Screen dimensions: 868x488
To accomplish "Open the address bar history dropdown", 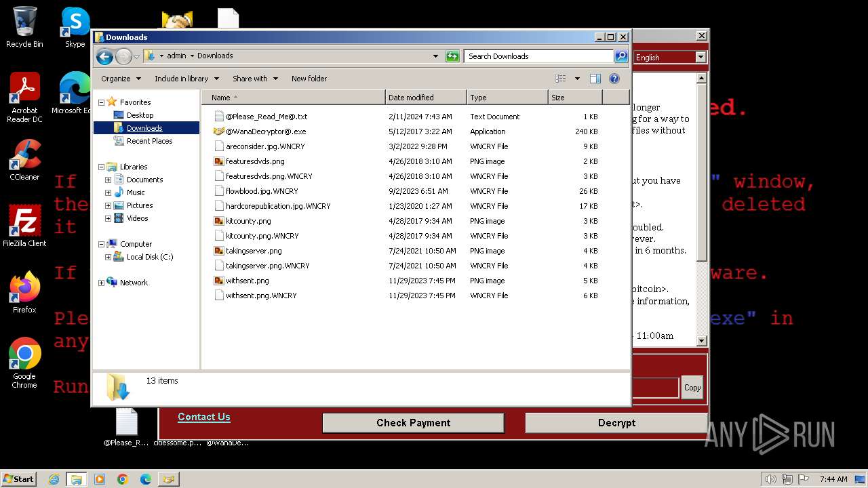I will click(x=435, y=56).
